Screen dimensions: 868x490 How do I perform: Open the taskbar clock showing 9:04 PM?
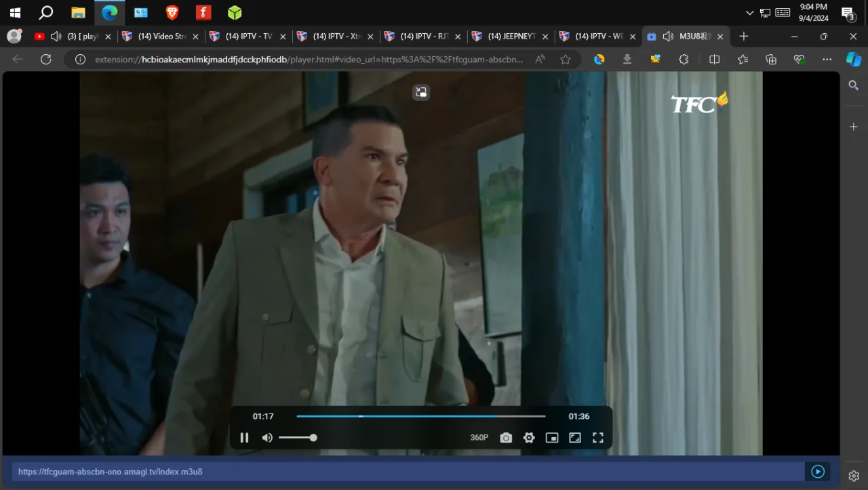tap(814, 13)
